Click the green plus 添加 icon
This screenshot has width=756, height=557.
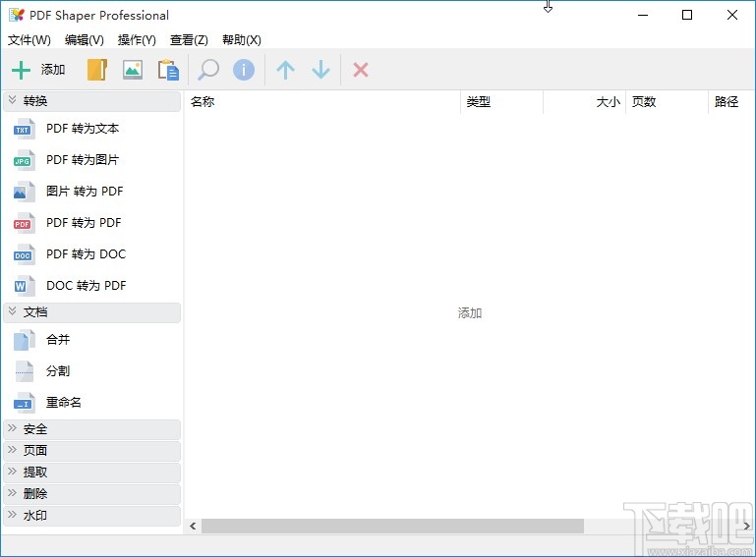[x=21, y=70]
